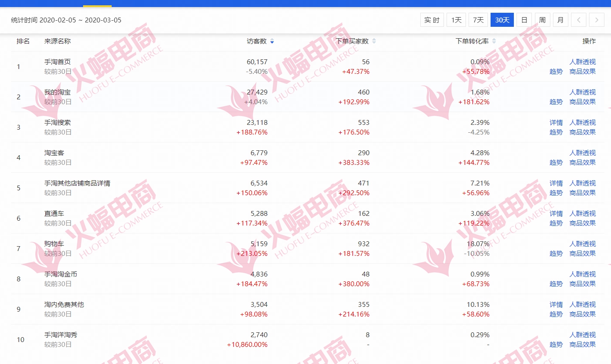Viewport: 611px width, 364px height.
Task: Switch to 周 view
Action: click(542, 20)
